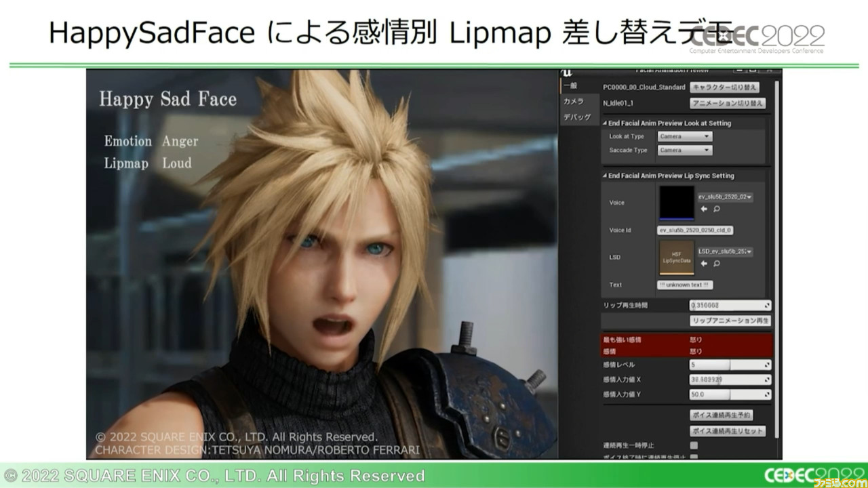The width and height of the screenshot is (868, 488).
Task: Open the Look at Type dropdown
Action: pyautogui.click(x=685, y=136)
